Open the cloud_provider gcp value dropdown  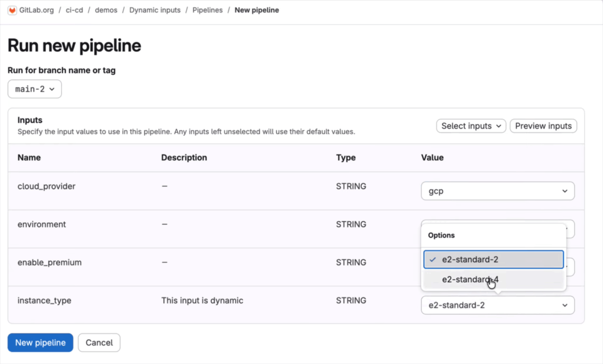tap(497, 191)
